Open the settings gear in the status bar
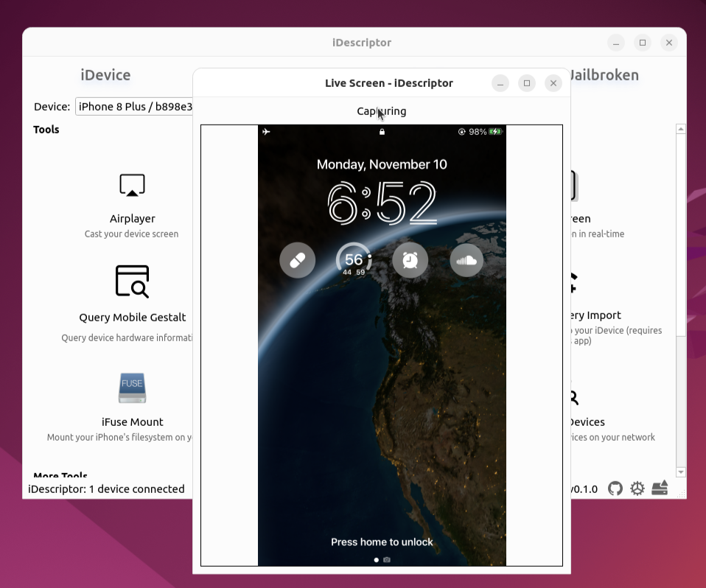This screenshot has width=706, height=588. (x=637, y=488)
